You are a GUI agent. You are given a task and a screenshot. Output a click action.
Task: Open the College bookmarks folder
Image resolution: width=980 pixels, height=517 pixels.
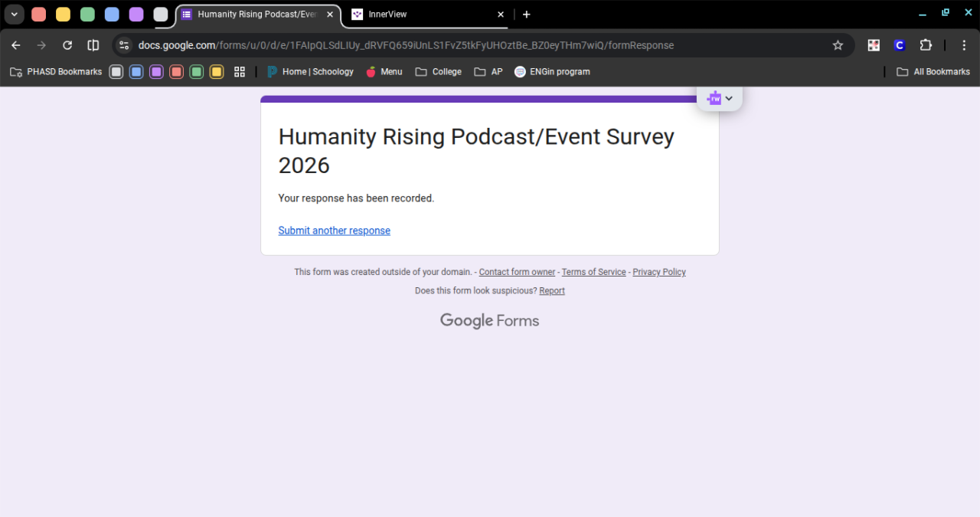[439, 71]
